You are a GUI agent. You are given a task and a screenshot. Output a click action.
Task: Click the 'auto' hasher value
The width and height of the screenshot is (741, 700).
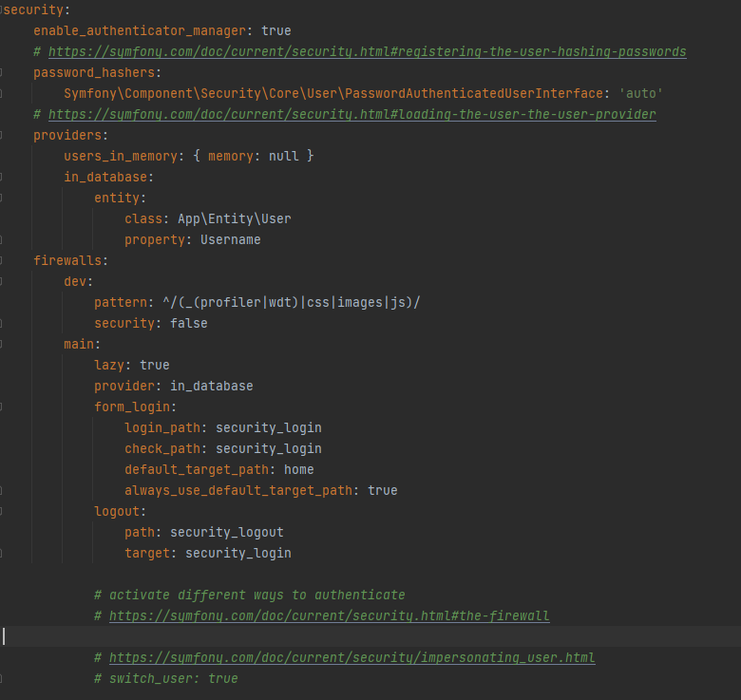641,93
